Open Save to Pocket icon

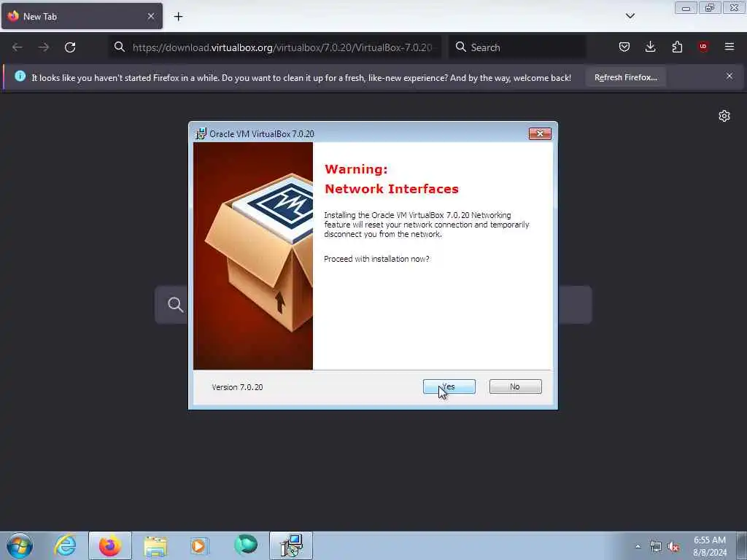click(x=624, y=47)
